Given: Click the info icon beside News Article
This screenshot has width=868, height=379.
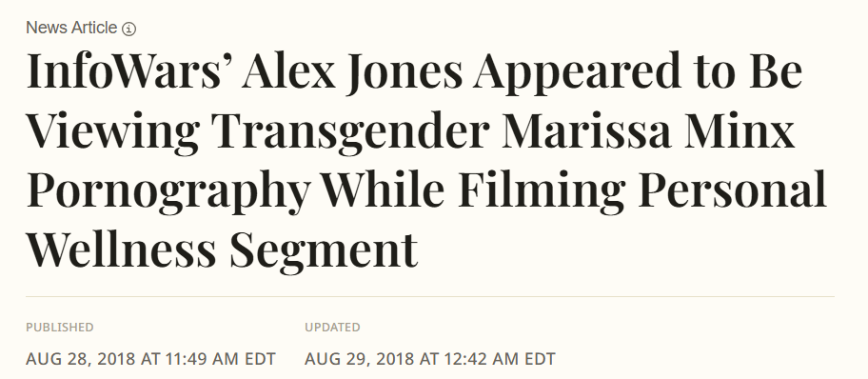Looking at the screenshot, I should [x=128, y=29].
